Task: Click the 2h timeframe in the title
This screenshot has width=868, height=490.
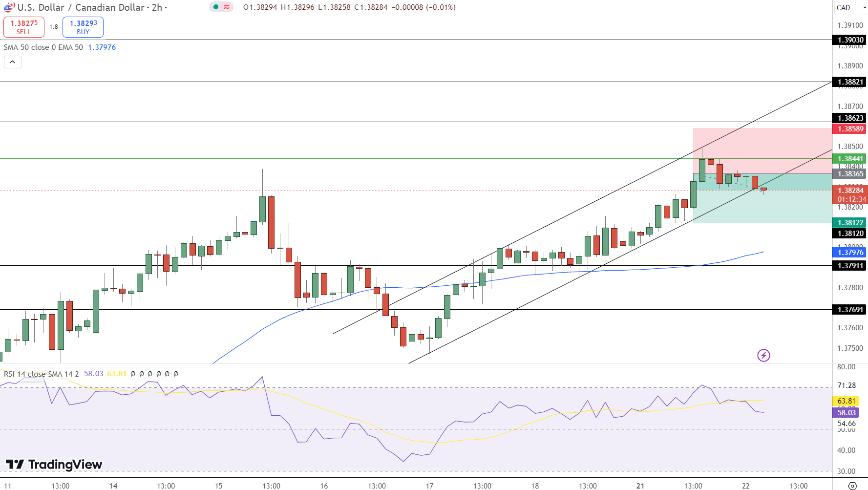Action: [x=157, y=7]
